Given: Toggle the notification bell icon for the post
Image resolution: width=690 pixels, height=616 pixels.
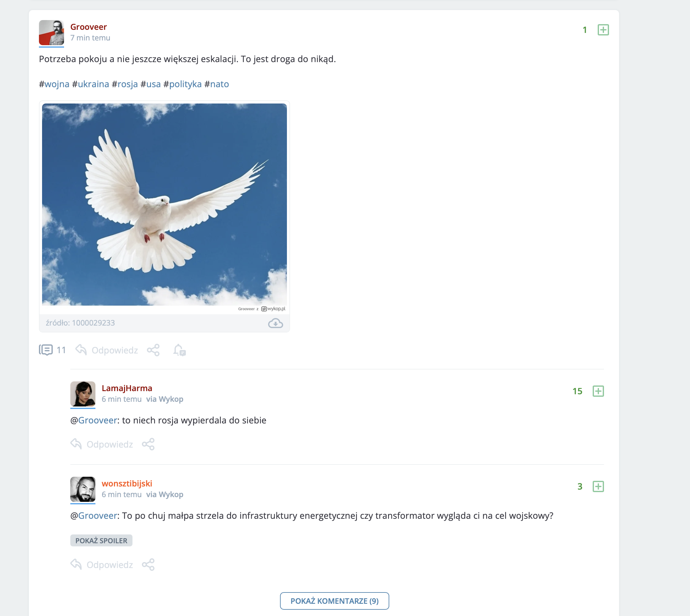Looking at the screenshot, I should (179, 350).
